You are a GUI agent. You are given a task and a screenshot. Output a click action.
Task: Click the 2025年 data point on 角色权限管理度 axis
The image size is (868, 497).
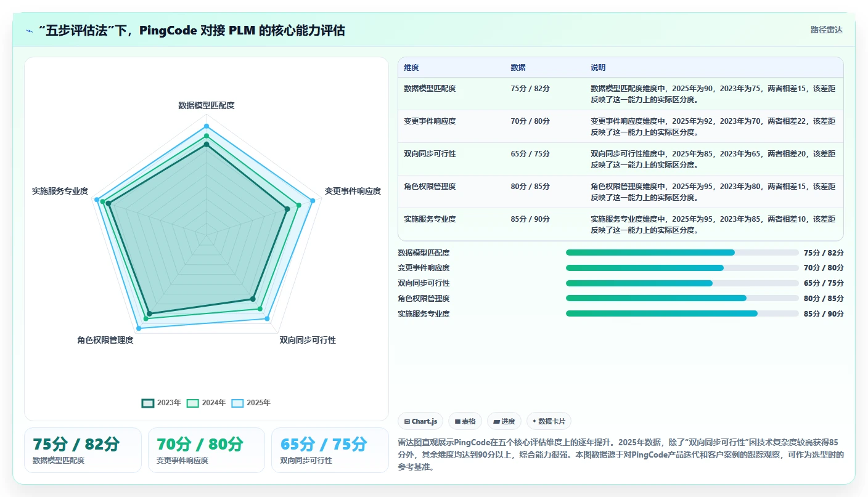[138, 328]
